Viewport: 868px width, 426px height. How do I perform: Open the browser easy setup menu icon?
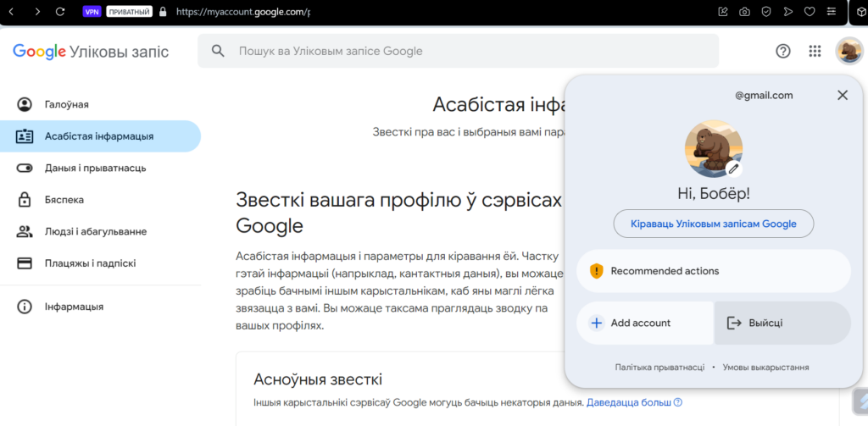tap(831, 12)
